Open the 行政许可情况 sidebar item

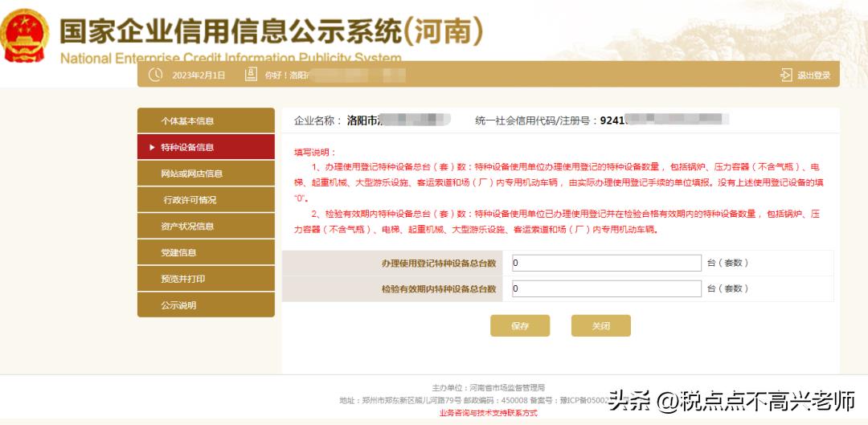coord(206,200)
